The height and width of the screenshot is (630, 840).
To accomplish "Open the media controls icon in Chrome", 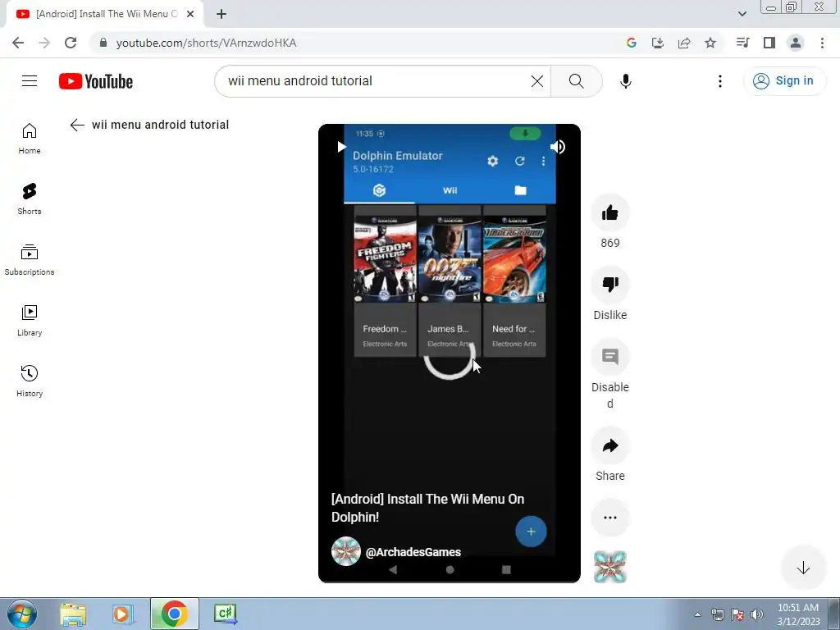I will [742, 43].
